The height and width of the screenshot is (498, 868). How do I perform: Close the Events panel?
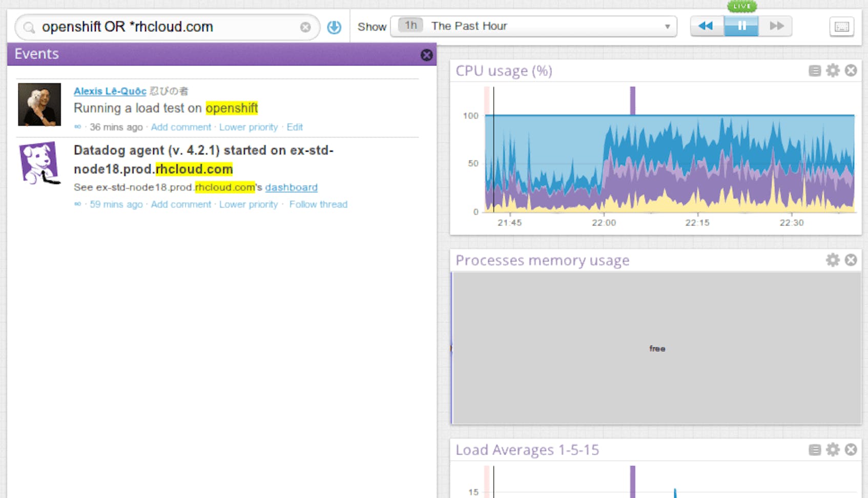[426, 55]
